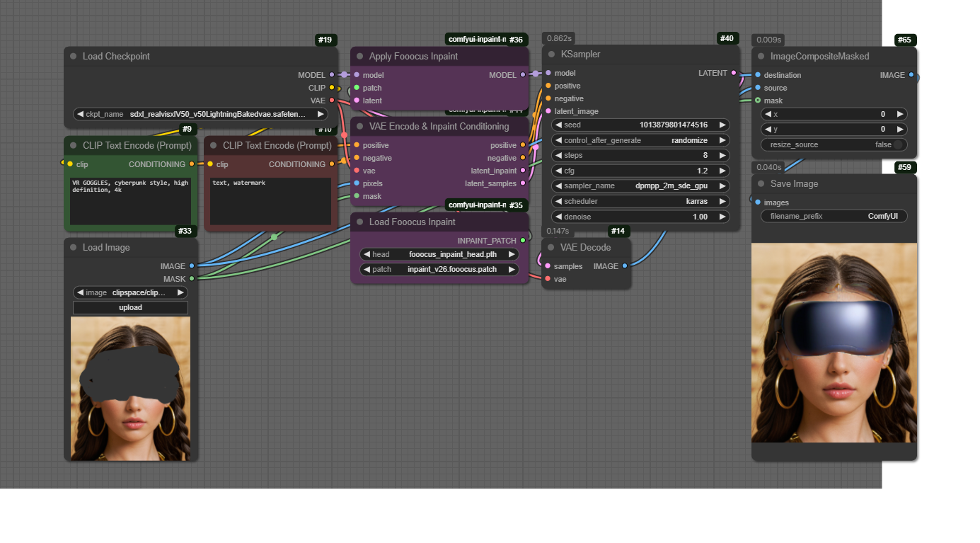Click the MASK output socket on Load Image
Screen dimensions: 980x543
click(x=192, y=279)
